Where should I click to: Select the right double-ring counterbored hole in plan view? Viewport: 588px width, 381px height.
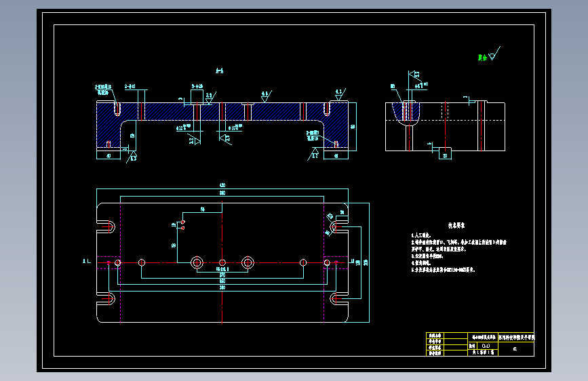(248, 262)
